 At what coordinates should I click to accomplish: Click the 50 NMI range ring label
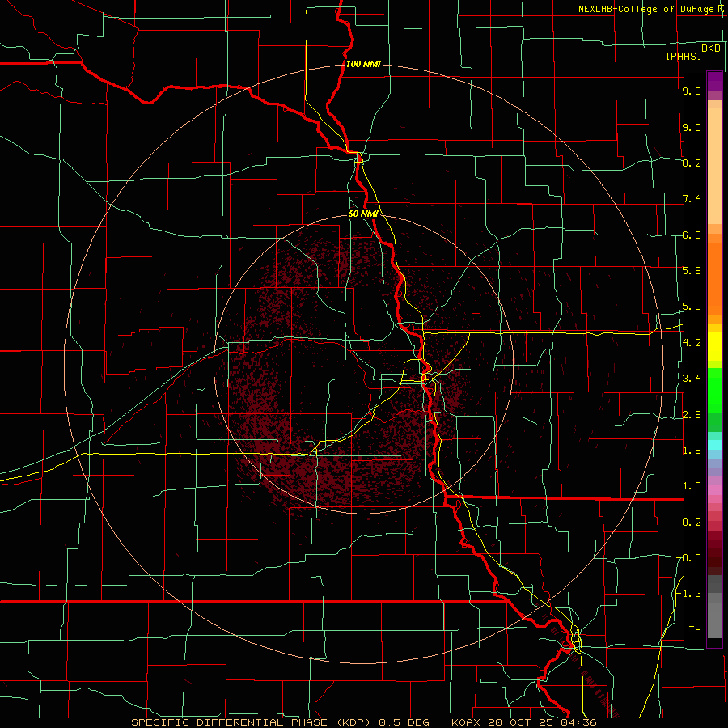click(363, 214)
